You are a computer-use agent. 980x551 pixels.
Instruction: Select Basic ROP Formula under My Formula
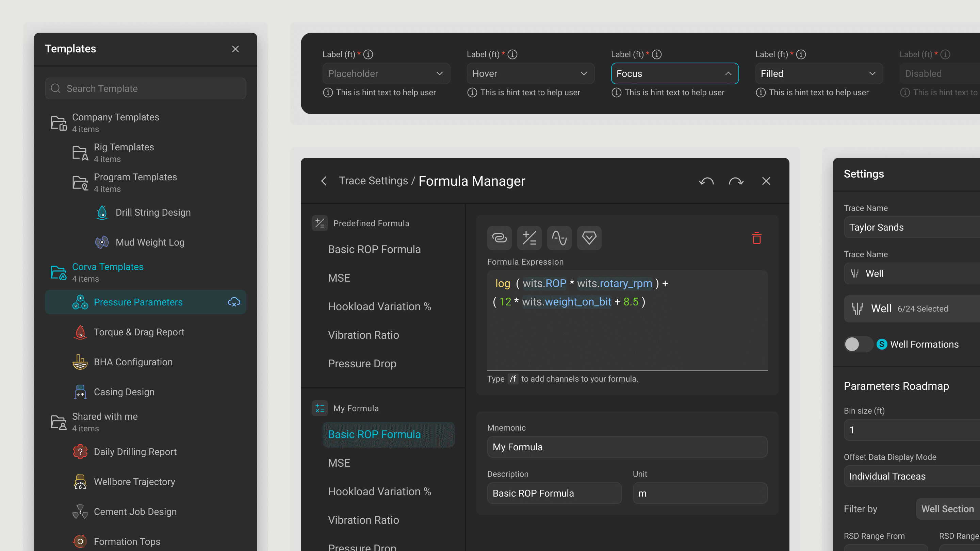(x=388, y=435)
